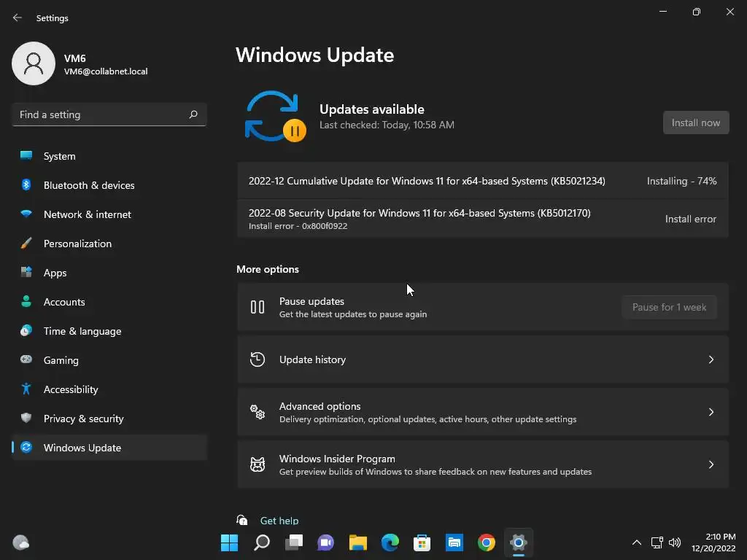This screenshot has height=560, width=747.
Task: Go to Personalization settings
Action: (109, 244)
